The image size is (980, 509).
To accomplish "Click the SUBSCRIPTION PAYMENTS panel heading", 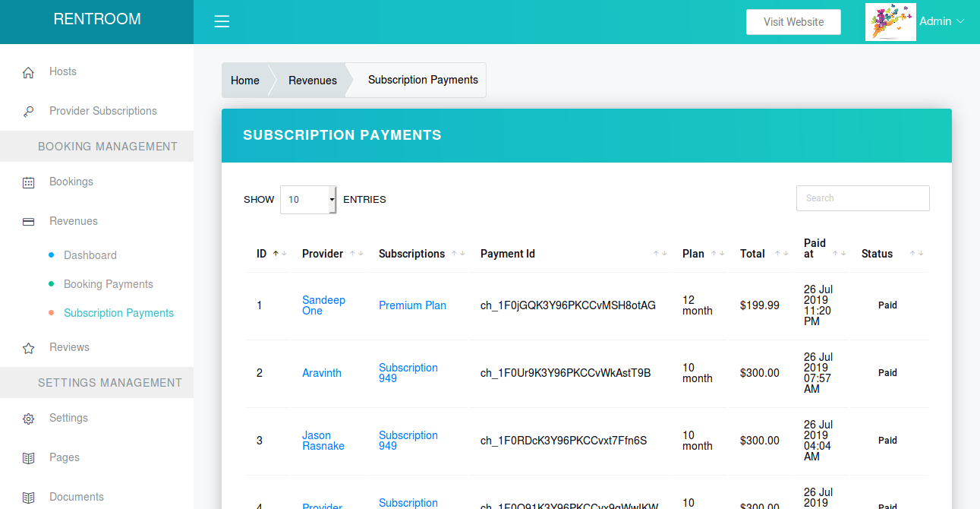I will 342,135.
